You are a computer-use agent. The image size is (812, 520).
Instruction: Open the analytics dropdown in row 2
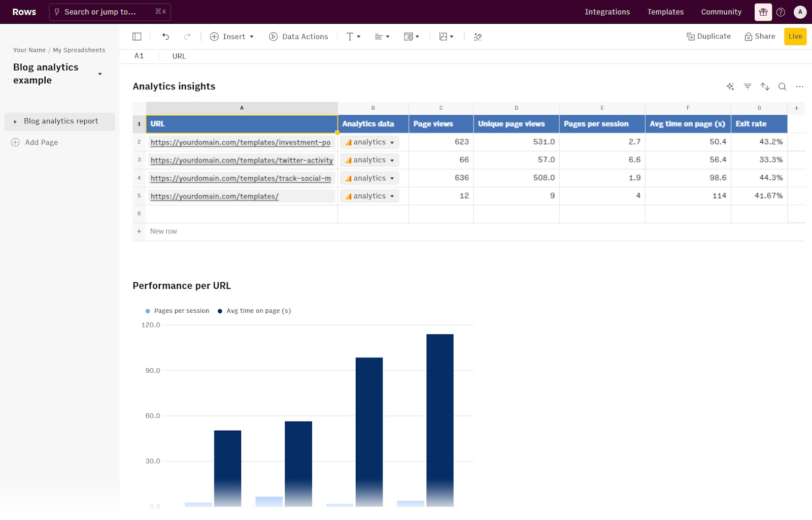(x=369, y=142)
